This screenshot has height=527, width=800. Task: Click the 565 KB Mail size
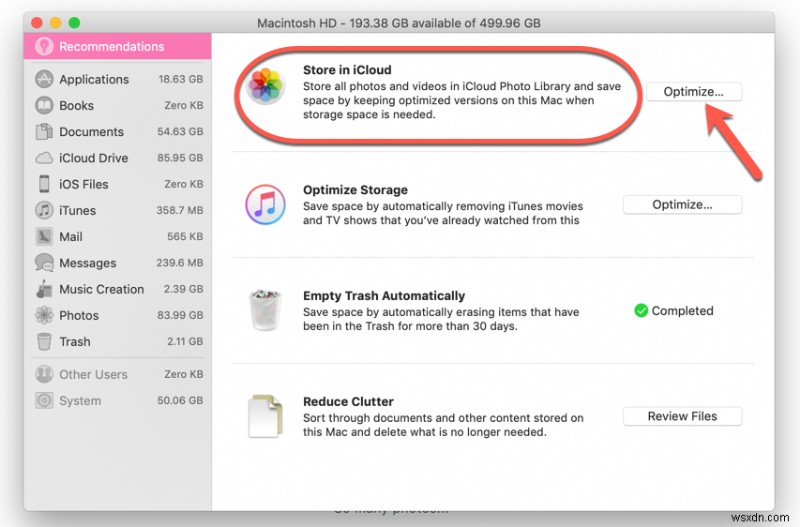pyautogui.click(x=185, y=237)
